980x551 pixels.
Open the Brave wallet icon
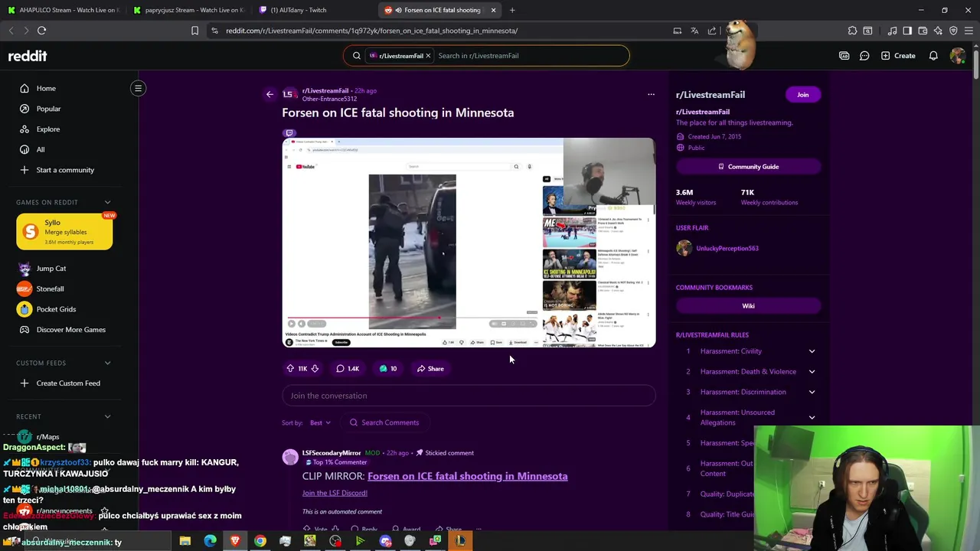click(x=923, y=31)
